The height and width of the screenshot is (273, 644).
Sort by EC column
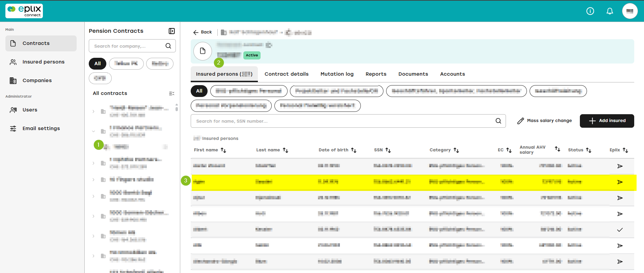[x=509, y=150]
